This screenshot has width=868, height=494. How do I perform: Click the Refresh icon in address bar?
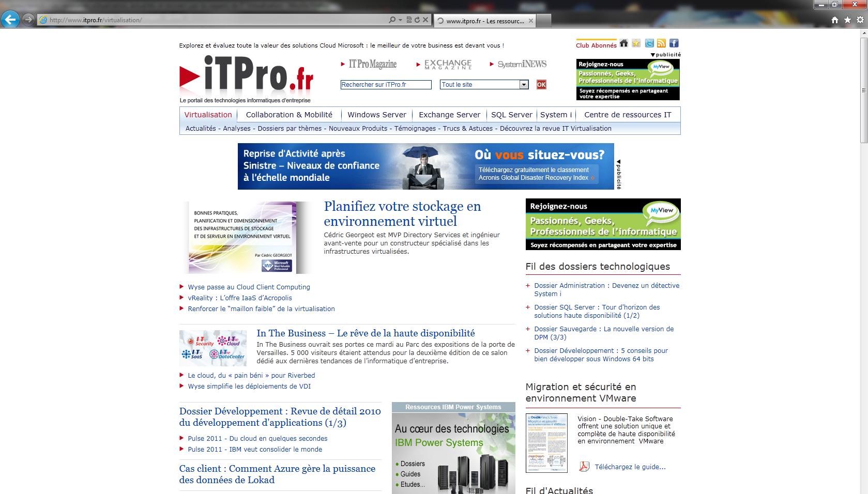point(417,20)
